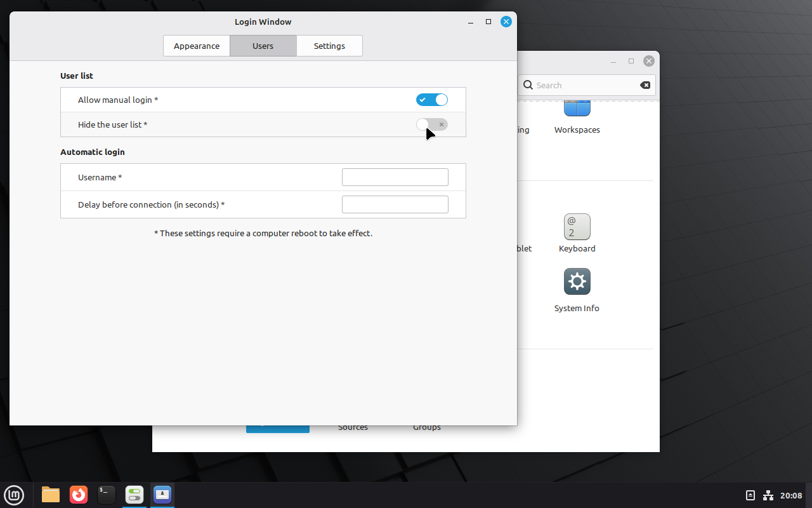This screenshot has height=508, width=812.
Task: Open Workspaces settings
Action: 577,114
